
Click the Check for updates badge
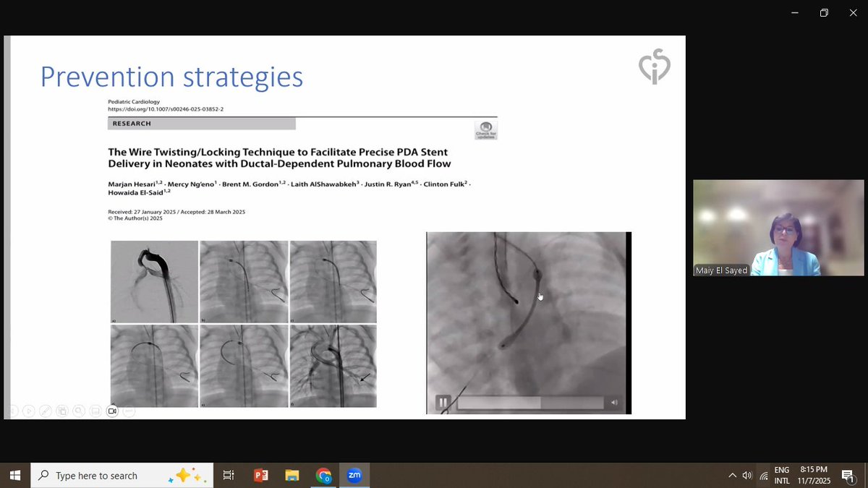click(486, 130)
